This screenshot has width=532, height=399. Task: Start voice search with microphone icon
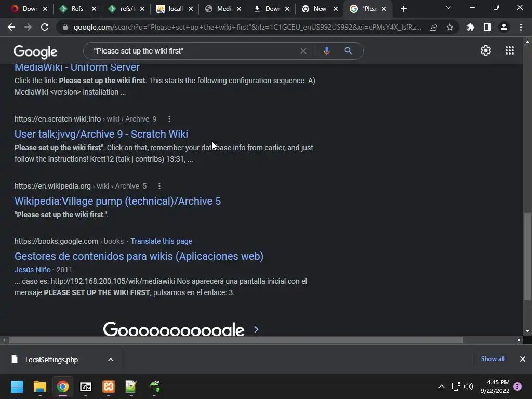coord(326,51)
